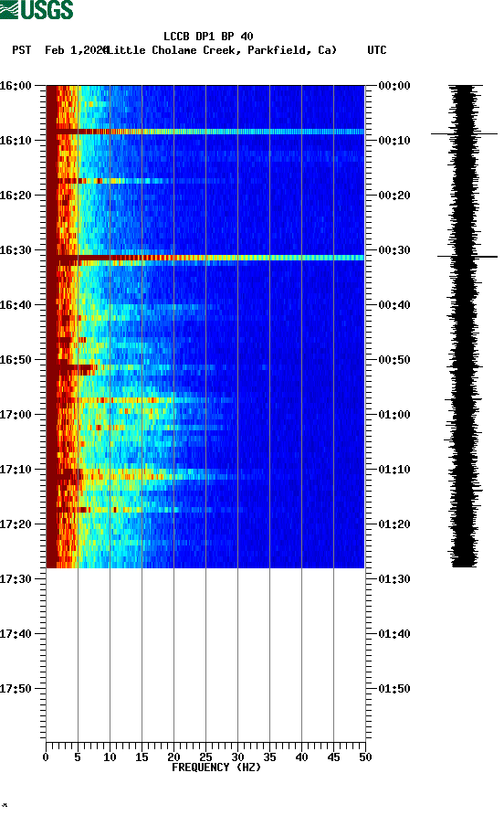Click the 20 Hz frequency tick label
The image size is (504, 815).
click(173, 757)
